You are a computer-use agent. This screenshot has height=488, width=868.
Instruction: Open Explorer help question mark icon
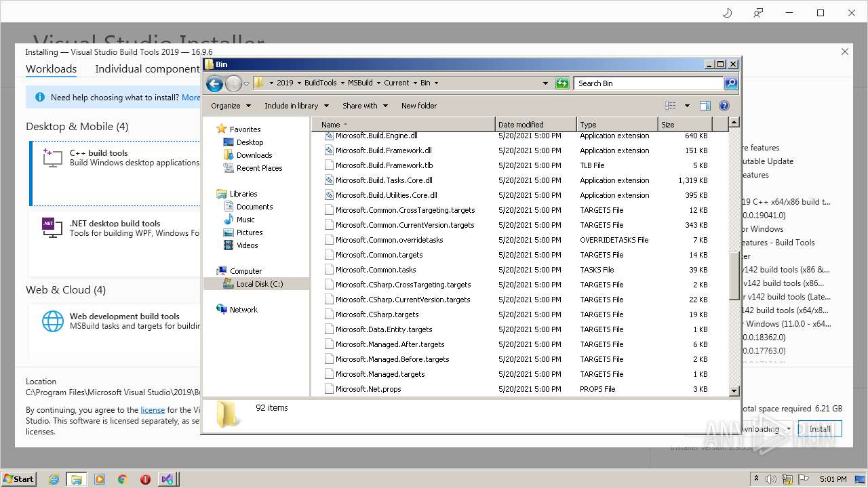point(724,106)
